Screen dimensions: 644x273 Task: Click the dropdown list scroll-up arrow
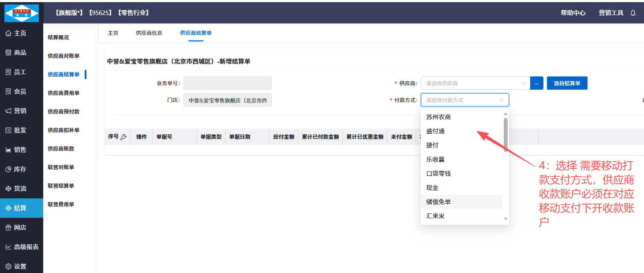506,114
